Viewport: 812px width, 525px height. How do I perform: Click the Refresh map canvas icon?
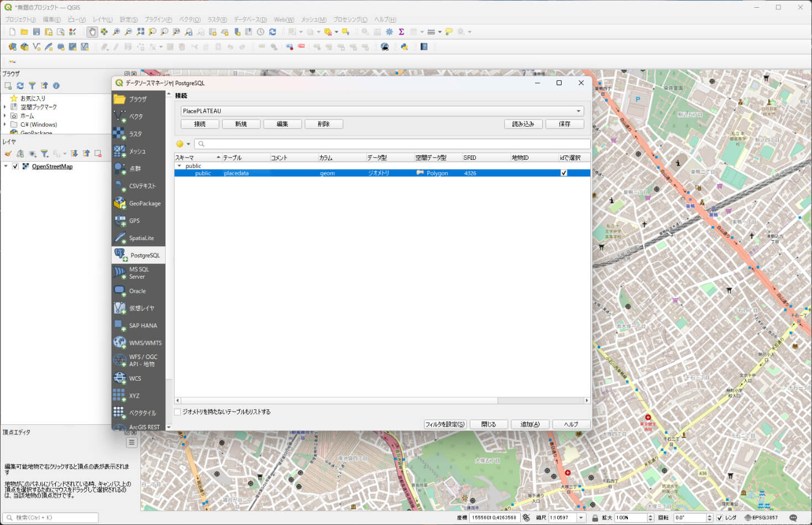click(x=273, y=32)
